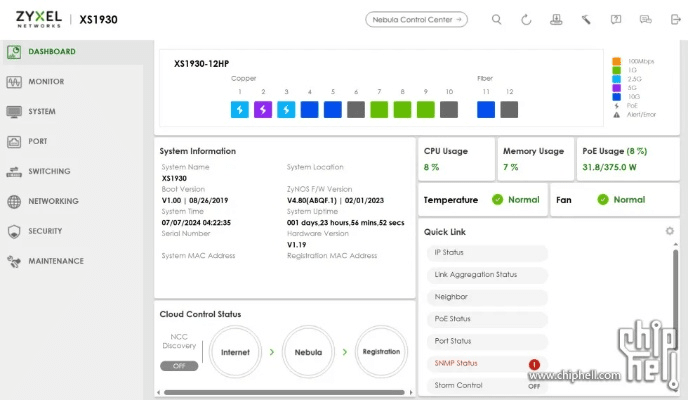The image size is (688, 400).
Task: Open the Nebula Control Center button
Action: pos(417,19)
